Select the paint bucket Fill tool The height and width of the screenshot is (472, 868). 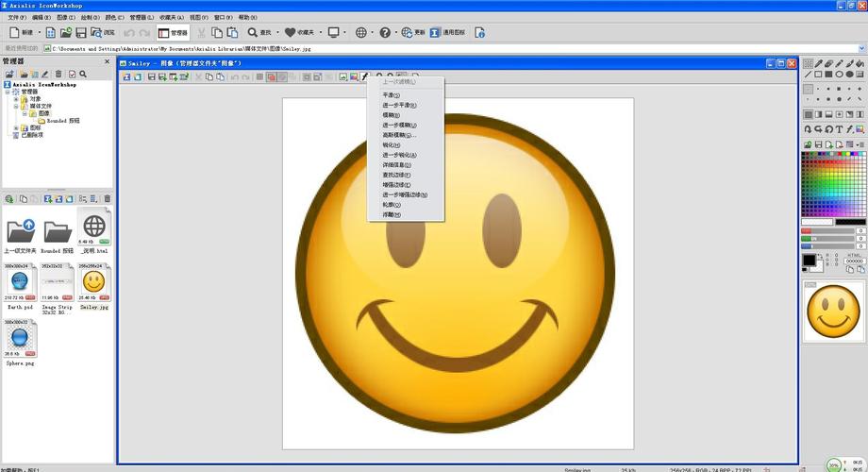(x=860, y=63)
